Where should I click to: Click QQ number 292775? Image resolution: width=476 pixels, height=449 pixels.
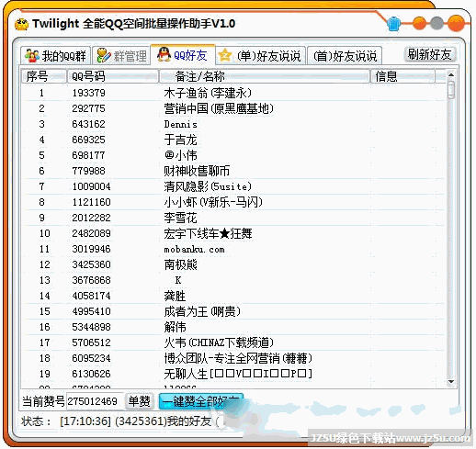[x=89, y=108]
